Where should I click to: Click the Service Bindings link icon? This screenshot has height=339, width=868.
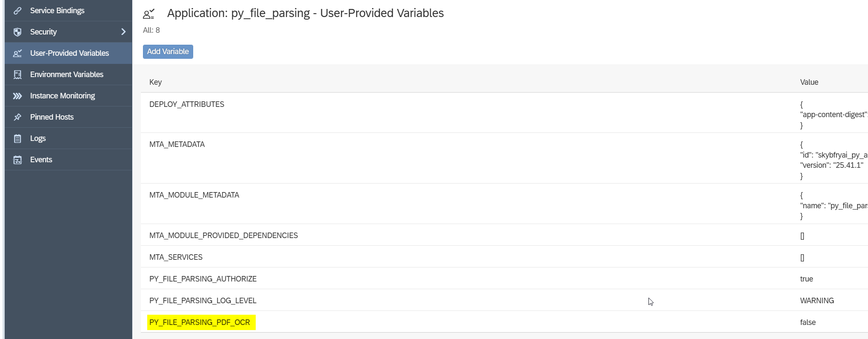coord(17,11)
